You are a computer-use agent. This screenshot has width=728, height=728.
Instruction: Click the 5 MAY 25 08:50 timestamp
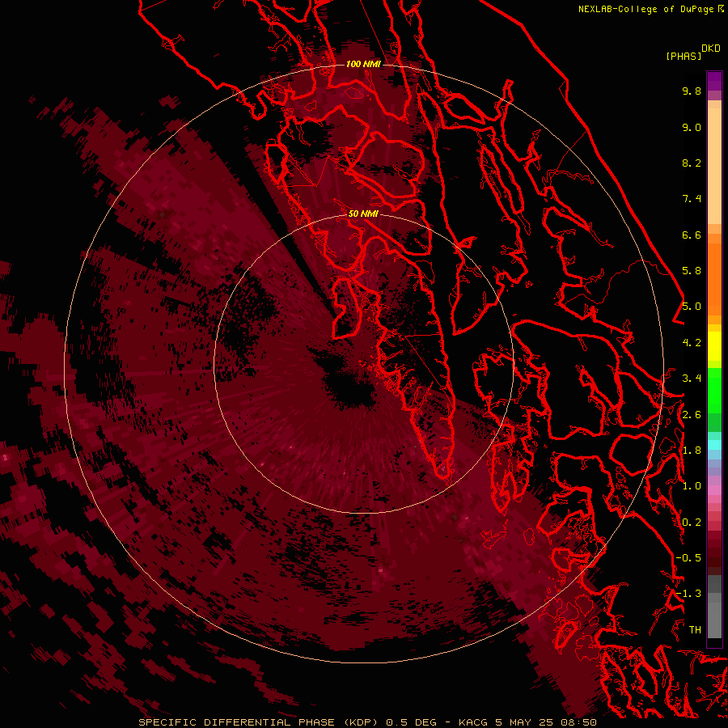tap(545, 722)
